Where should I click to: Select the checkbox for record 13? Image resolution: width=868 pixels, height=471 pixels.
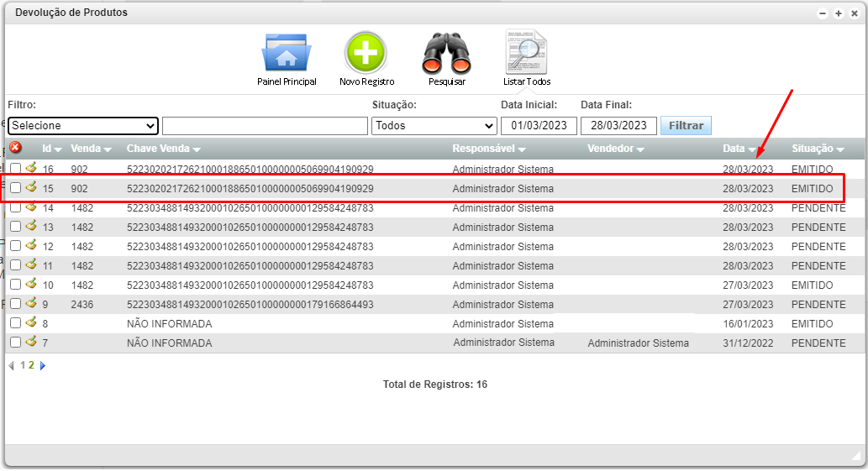point(16,228)
